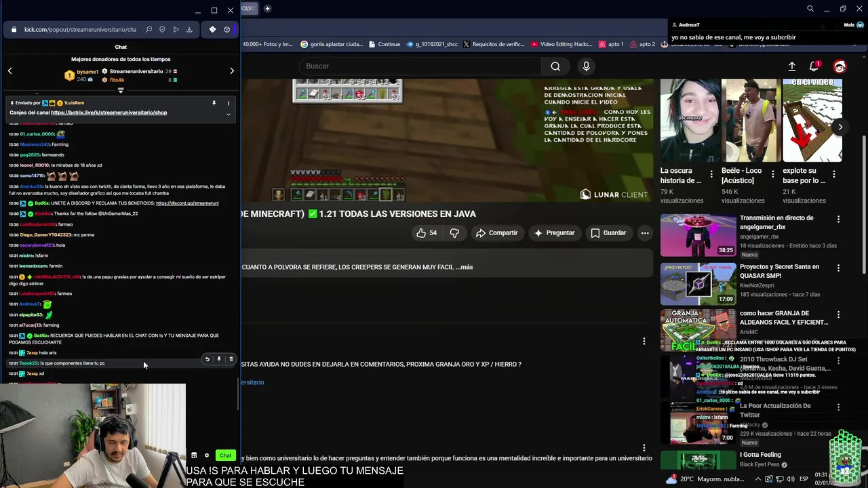This screenshot has width=868, height=488.
Task: Open the diamond-shaped extension icon in Kick popout
Action: pyautogui.click(x=212, y=30)
